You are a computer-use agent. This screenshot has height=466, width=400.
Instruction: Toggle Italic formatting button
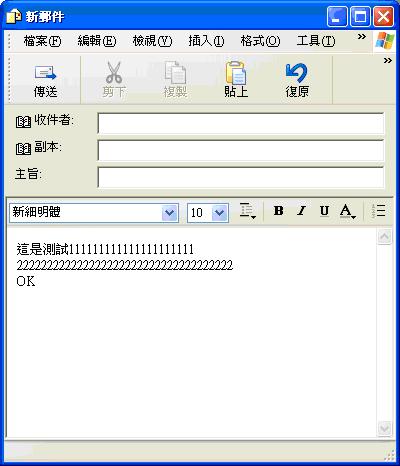tap(301, 211)
